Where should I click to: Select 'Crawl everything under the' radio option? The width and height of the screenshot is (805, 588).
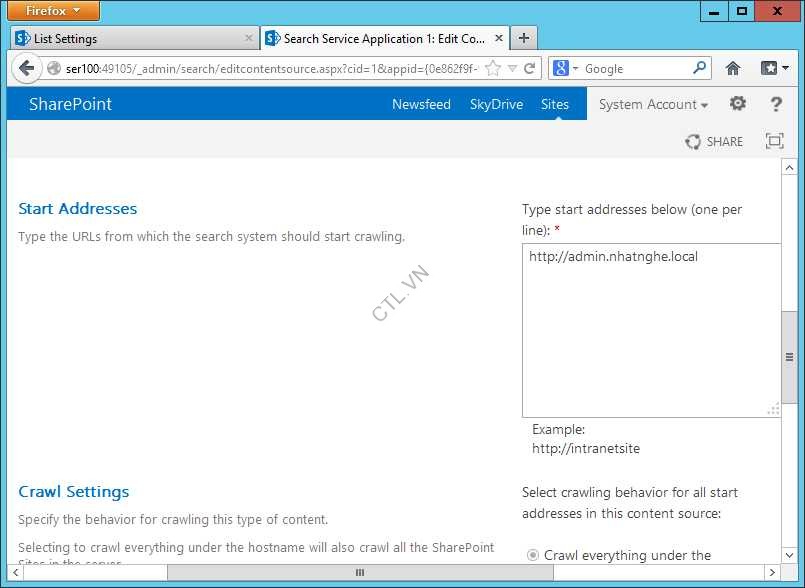point(532,555)
